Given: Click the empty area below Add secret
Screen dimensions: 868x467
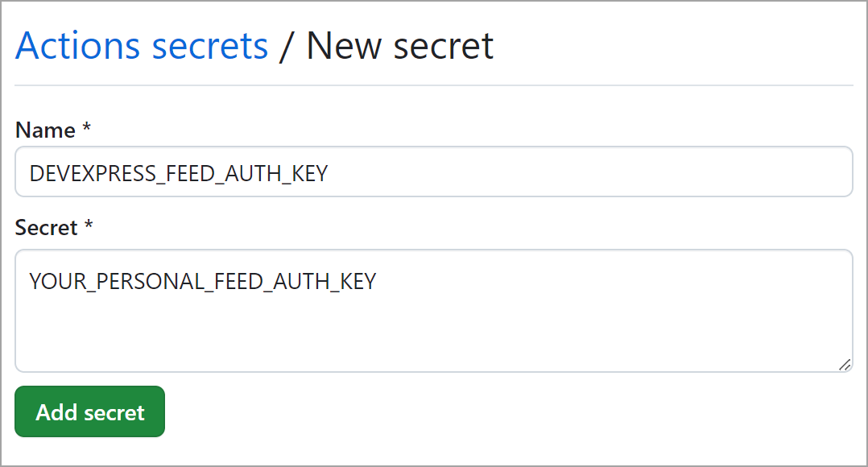Looking at the screenshot, I should tap(435, 451).
